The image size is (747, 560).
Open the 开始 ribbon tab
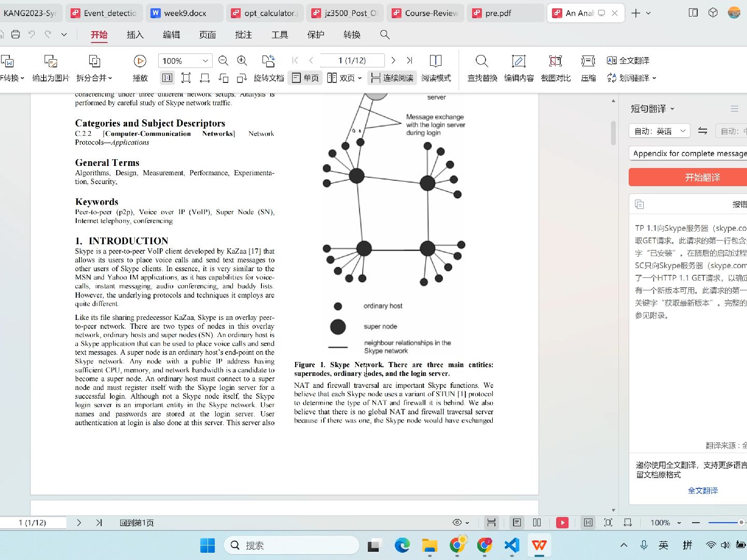[x=99, y=35]
